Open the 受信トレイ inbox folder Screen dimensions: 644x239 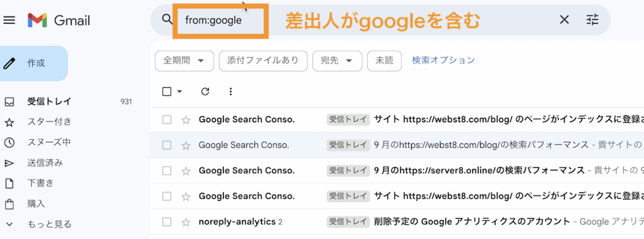[x=49, y=102]
